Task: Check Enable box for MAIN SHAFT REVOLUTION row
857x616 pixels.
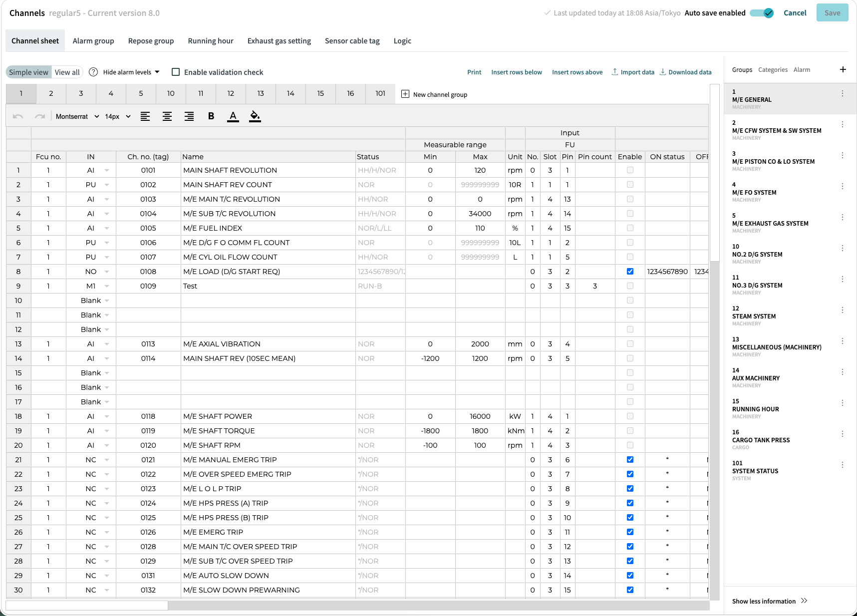Action: pyautogui.click(x=630, y=170)
